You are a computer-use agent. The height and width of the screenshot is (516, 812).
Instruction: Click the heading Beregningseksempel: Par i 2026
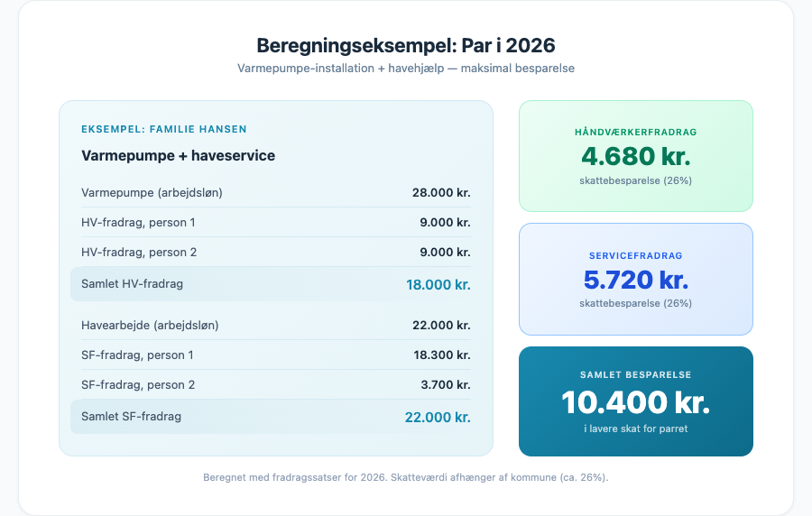click(405, 45)
